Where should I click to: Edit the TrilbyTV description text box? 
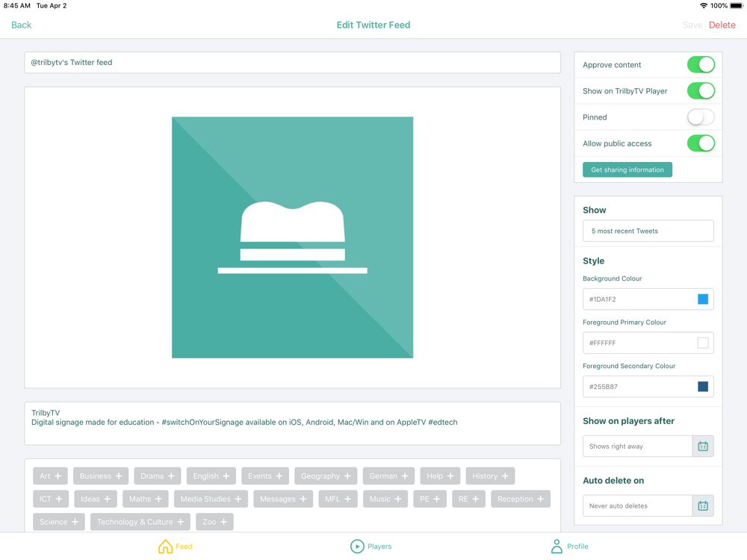point(293,423)
